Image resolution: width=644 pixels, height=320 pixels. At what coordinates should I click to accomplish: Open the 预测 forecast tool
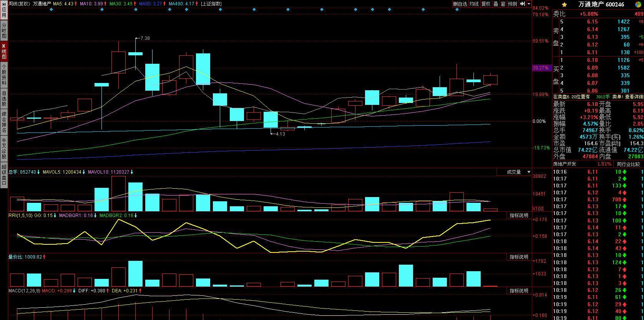[x=513, y=4]
